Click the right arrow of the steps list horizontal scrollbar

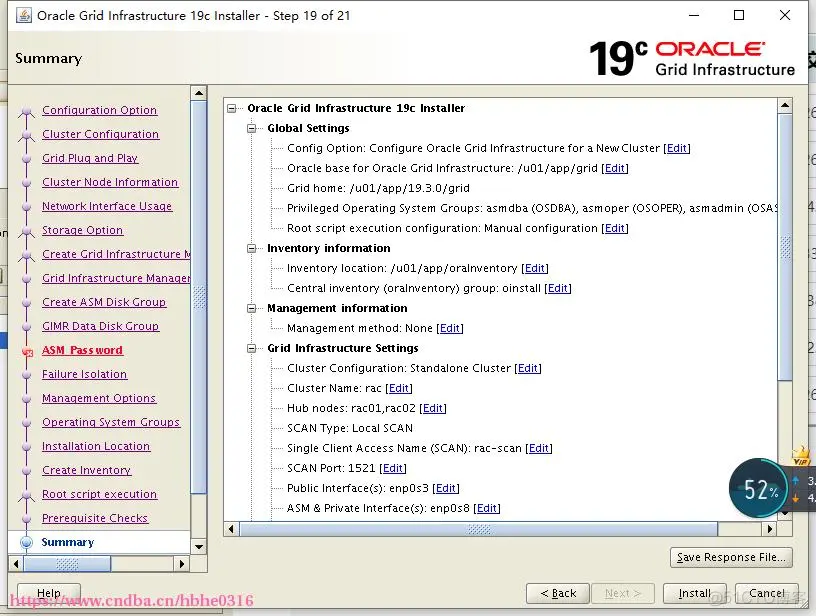[181, 563]
